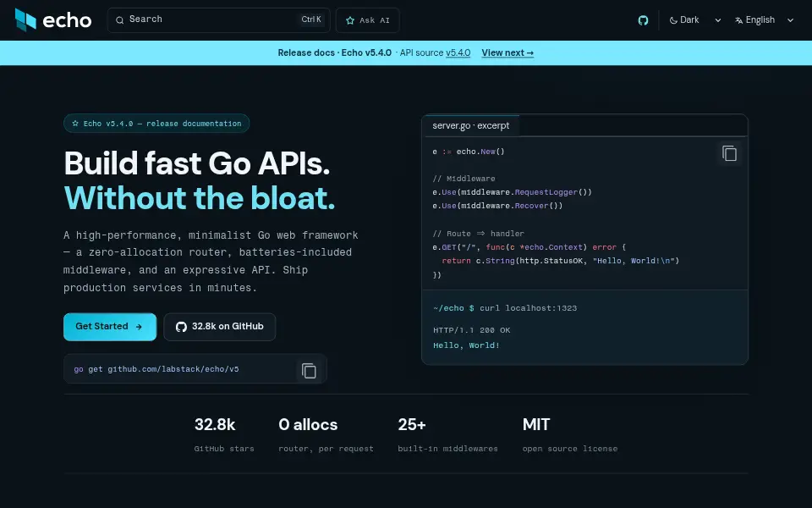Focus the Search input field
This screenshot has height=508, width=812.
tap(218, 20)
